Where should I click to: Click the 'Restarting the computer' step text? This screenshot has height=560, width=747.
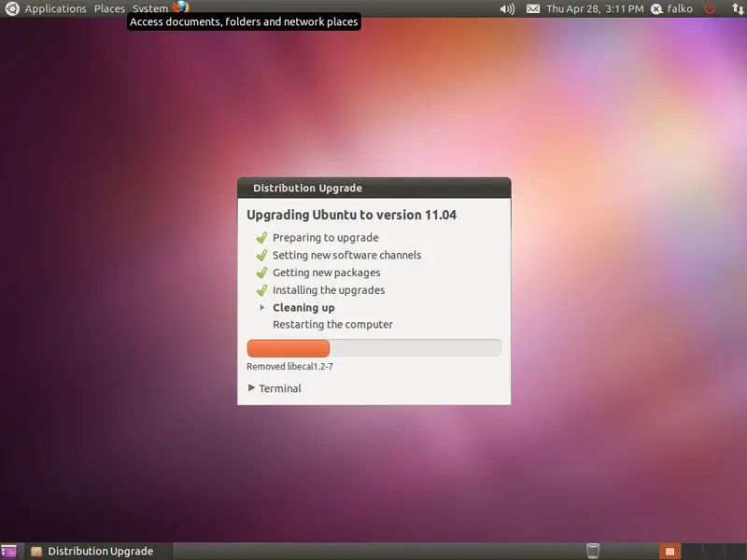click(332, 324)
